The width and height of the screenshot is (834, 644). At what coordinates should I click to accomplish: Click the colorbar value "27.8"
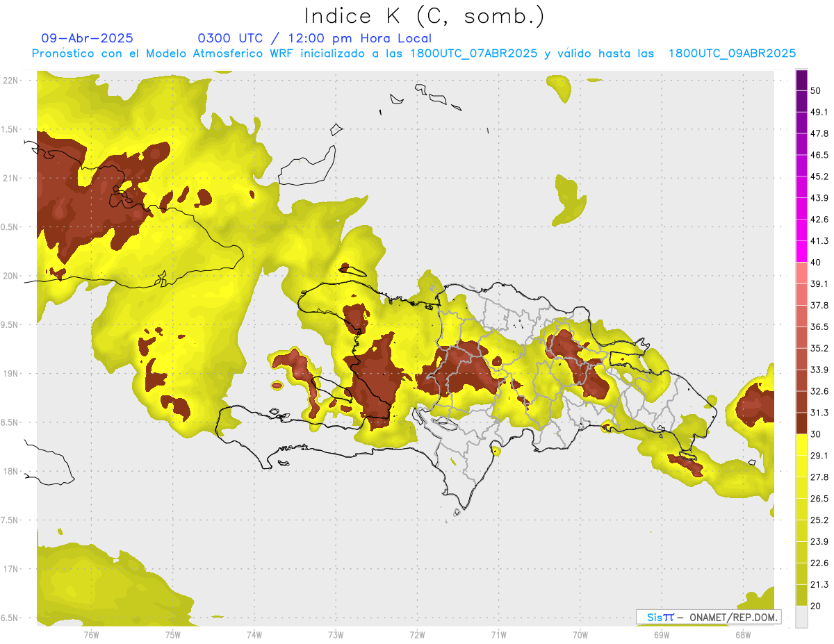(x=819, y=477)
